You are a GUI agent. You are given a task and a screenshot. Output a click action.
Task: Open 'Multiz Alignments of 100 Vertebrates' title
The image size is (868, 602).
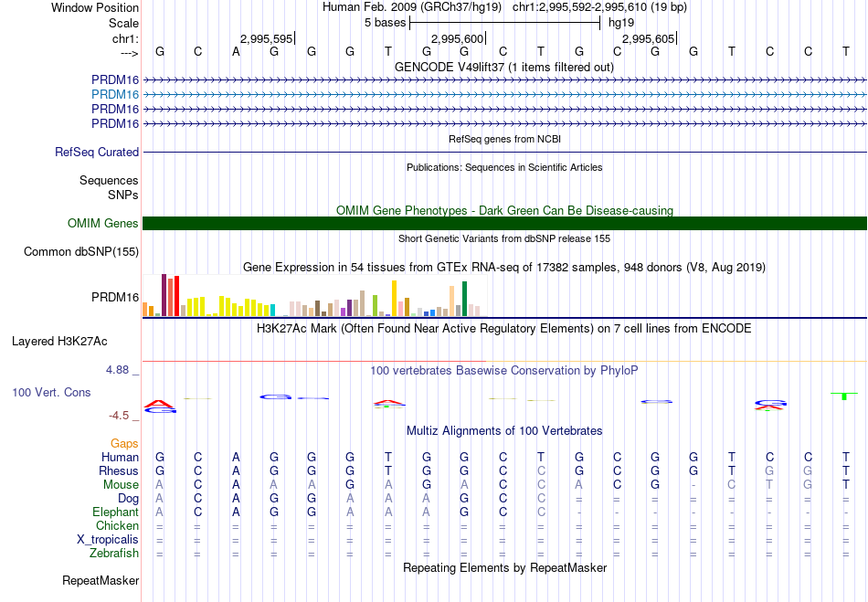504,430
